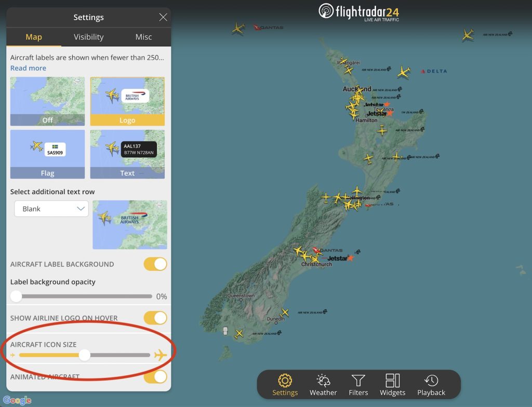Choose the Text label style thumbnail
The width and height of the screenshot is (532, 407).
(127, 154)
